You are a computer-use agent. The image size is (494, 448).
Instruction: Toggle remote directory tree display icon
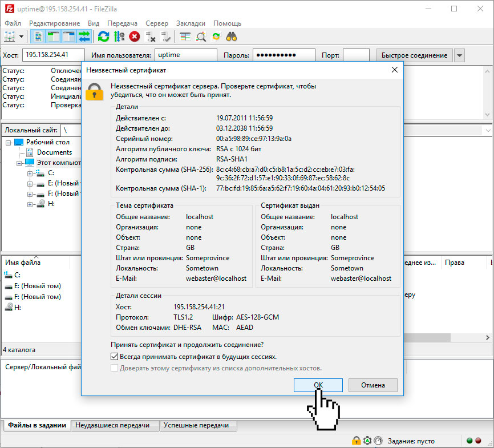click(68, 37)
